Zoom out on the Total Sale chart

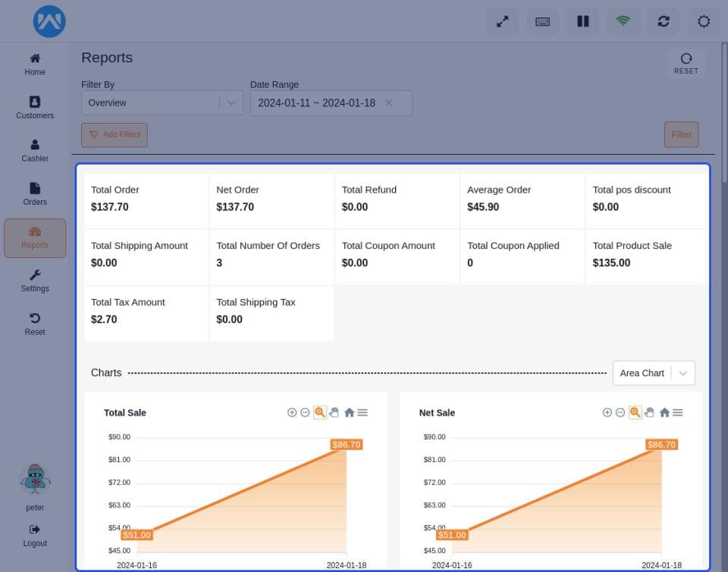click(x=305, y=412)
